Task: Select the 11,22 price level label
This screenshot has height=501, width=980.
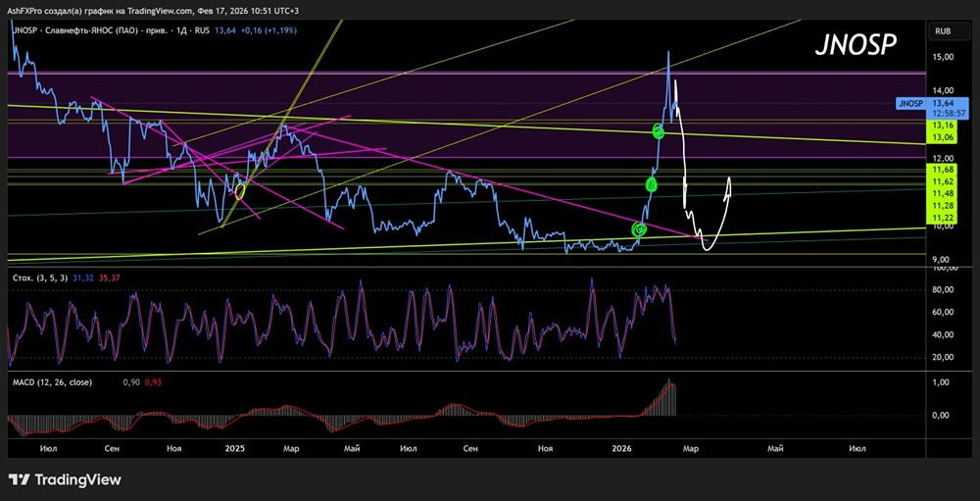Action: click(942, 217)
